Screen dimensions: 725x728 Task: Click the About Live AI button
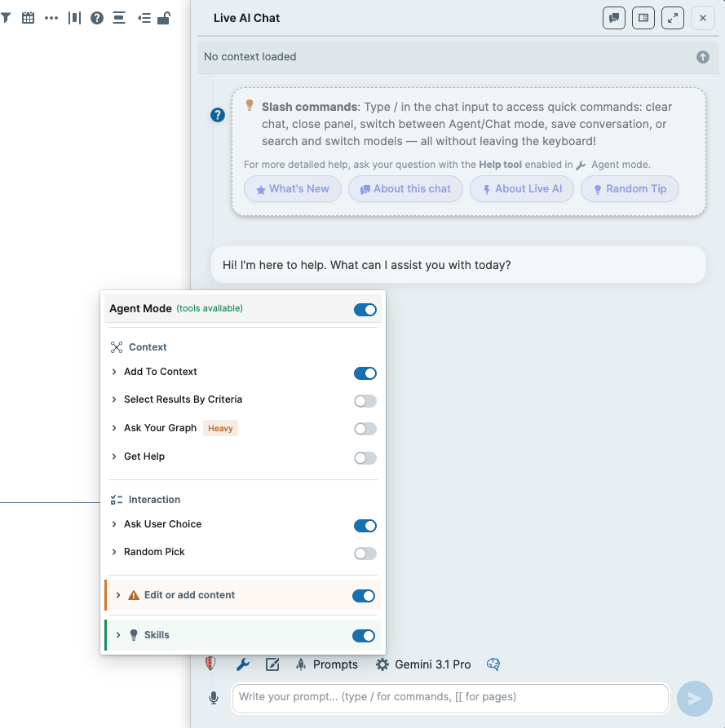(522, 189)
